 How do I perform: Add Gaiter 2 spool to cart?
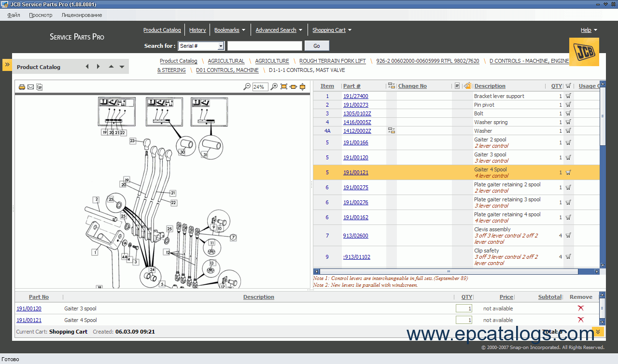pyautogui.click(x=568, y=142)
